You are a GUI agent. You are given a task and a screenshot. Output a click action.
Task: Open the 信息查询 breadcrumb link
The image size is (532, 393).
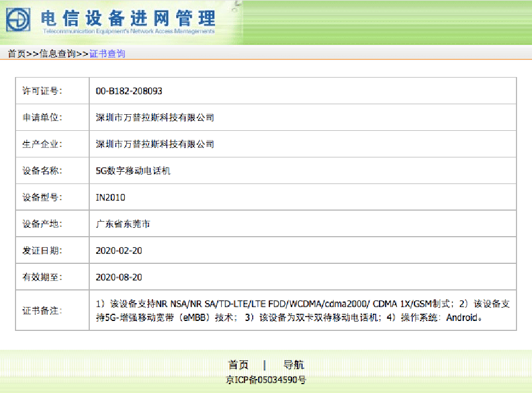57,54
